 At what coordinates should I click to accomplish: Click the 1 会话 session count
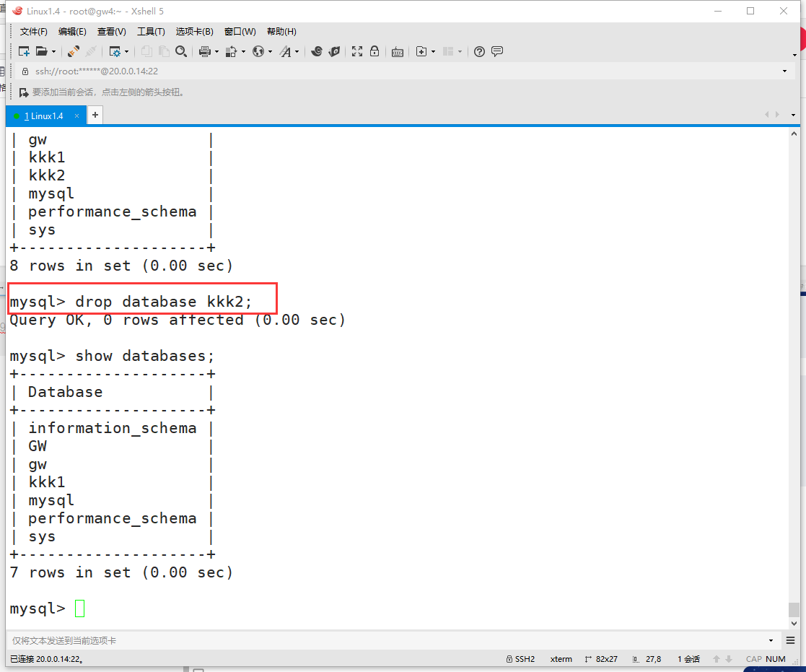[x=689, y=659]
